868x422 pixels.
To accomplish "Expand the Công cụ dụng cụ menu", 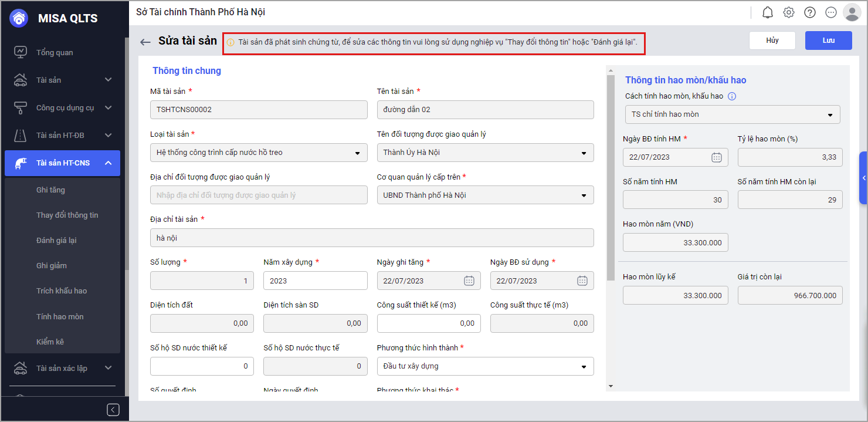I will (108, 107).
